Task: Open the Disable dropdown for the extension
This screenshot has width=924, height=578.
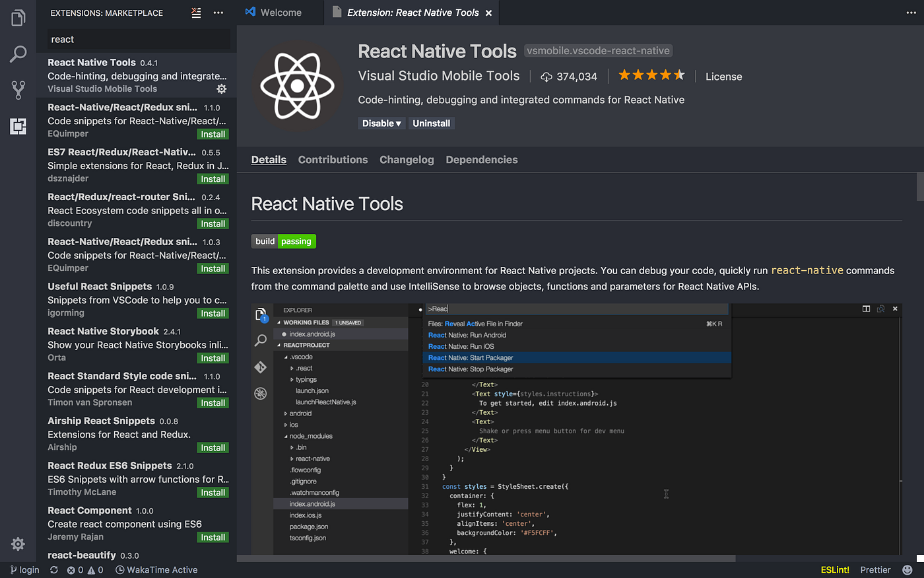Action: (381, 124)
